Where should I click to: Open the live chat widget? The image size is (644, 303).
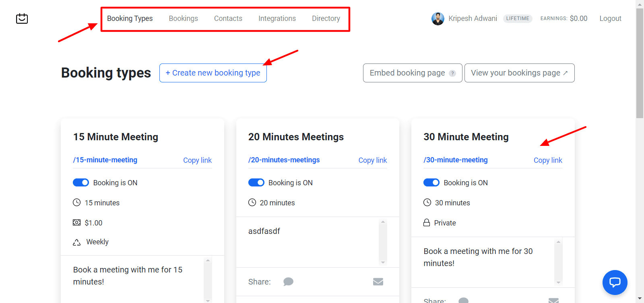coord(615,282)
